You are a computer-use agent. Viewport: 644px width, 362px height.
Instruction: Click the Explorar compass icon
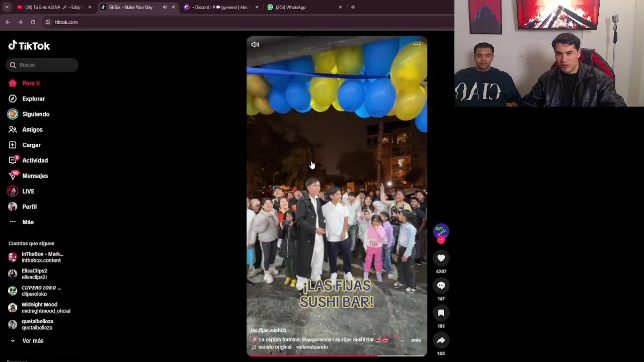[x=13, y=99]
